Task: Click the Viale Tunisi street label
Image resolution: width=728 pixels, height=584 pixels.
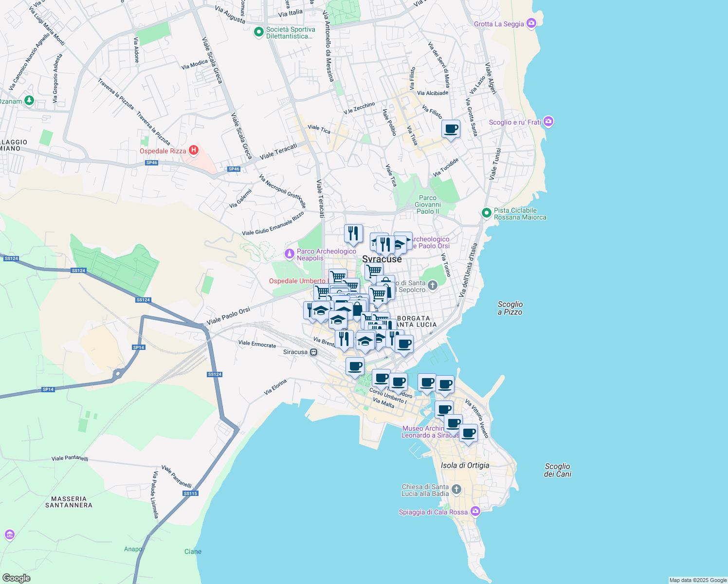Action: (x=495, y=164)
